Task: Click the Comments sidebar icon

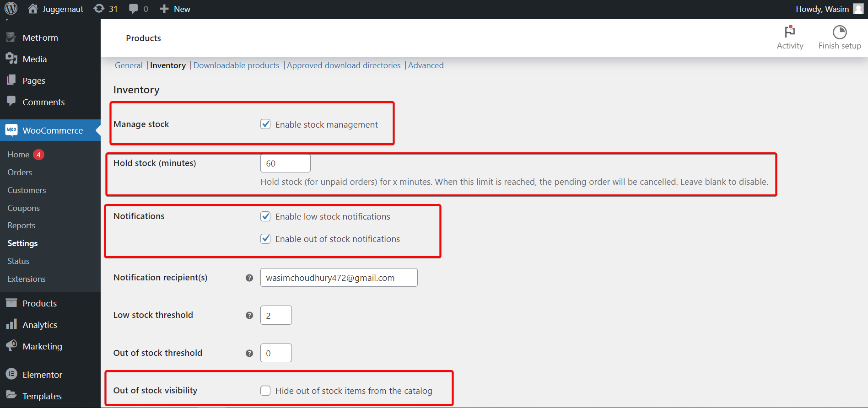Action: click(11, 101)
